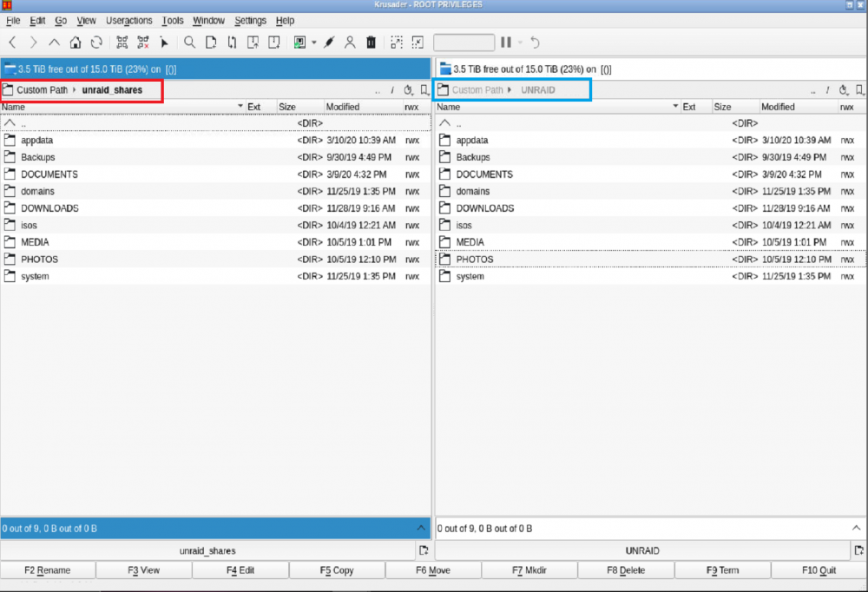The image size is (868, 592).
Task: Sort left panel by Modified column
Action: [363, 107]
